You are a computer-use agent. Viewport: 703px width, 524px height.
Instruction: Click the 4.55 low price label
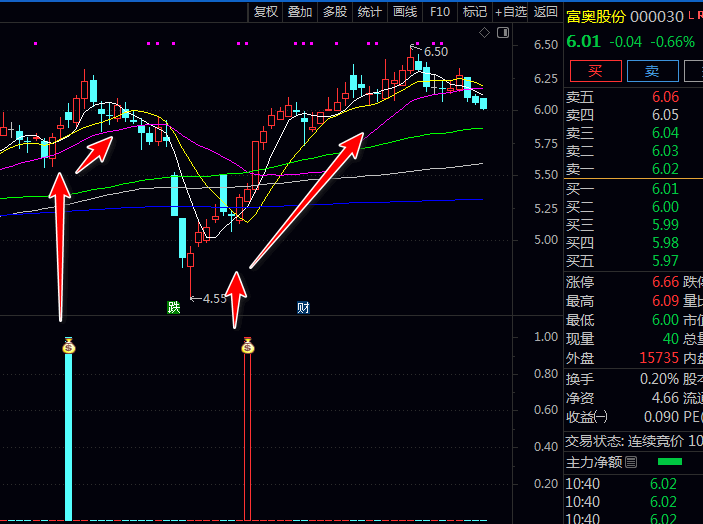(214, 299)
